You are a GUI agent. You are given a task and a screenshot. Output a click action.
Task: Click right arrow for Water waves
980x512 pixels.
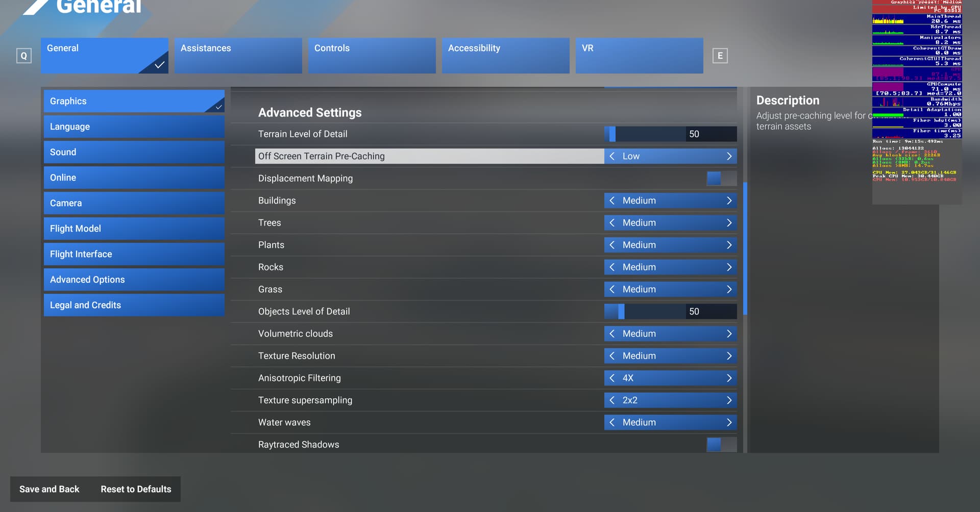pos(729,422)
